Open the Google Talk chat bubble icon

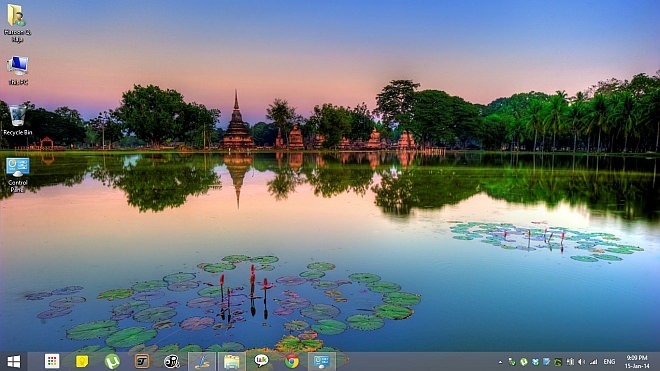(261, 361)
